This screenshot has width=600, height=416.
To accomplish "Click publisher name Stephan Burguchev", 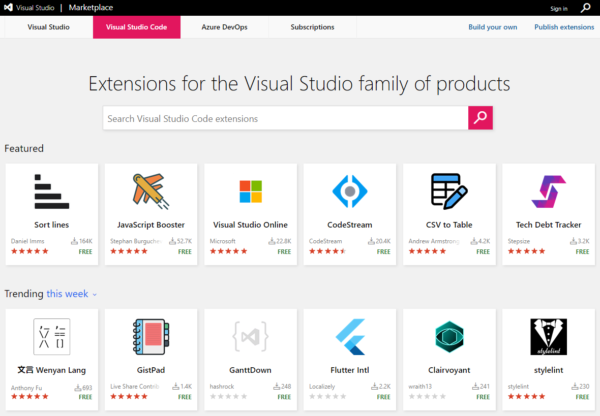I will 136,241.
